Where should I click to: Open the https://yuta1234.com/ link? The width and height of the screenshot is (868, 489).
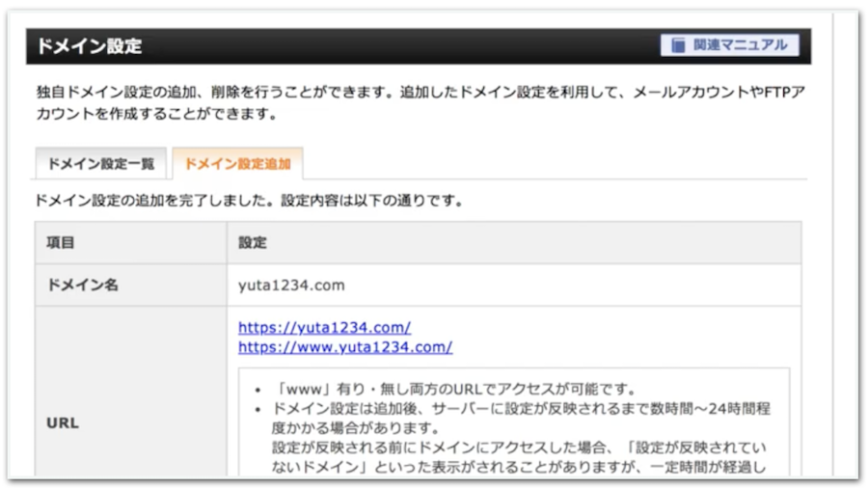click(324, 328)
